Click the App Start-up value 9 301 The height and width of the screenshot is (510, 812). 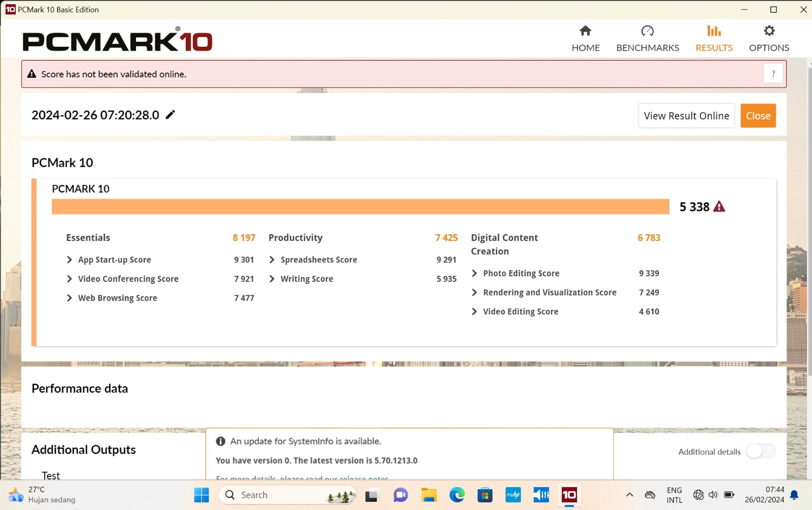pyautogui.click(x=244, y=260)
